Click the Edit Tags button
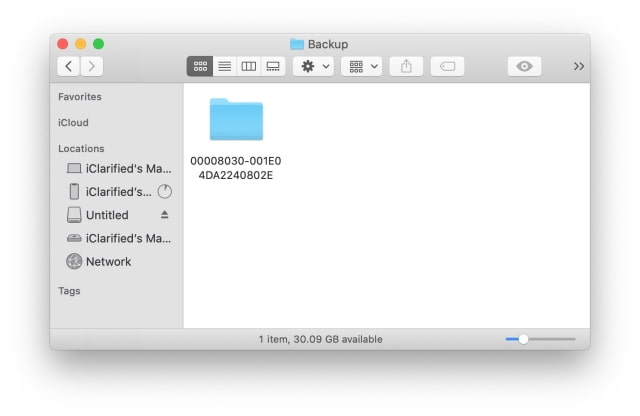This screenshot has height=416, width=640. point(447,66)
